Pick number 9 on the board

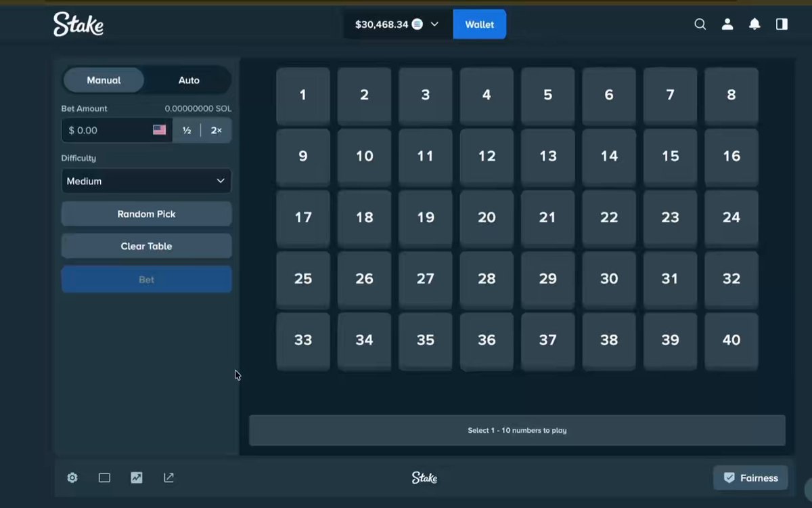(303, 157)
